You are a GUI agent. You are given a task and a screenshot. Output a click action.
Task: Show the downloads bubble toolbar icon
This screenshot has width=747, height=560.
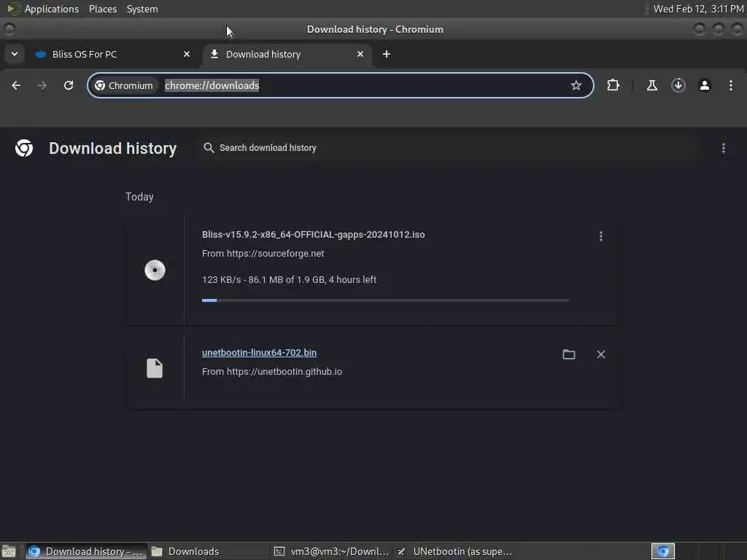coord(678,85)
